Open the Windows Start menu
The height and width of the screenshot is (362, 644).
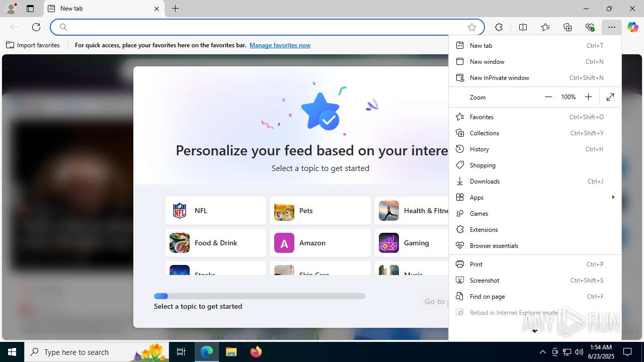(12, 352)
